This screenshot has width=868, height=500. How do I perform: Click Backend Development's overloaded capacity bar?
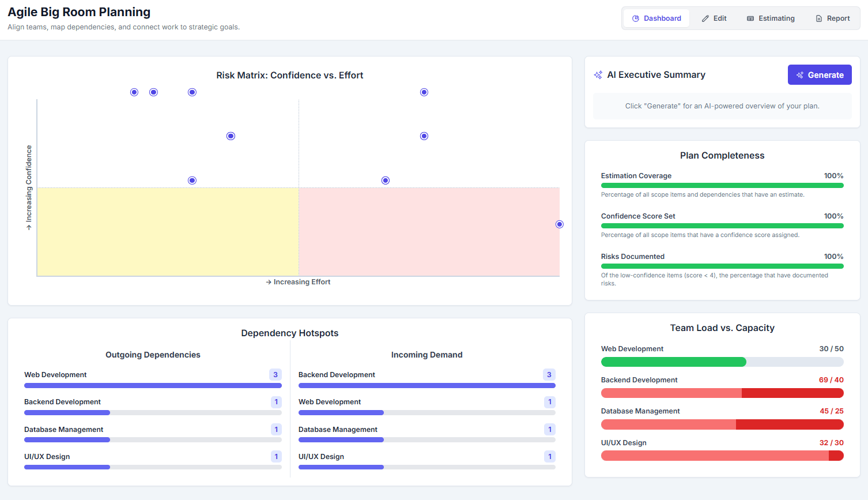(x=722, y=393)
